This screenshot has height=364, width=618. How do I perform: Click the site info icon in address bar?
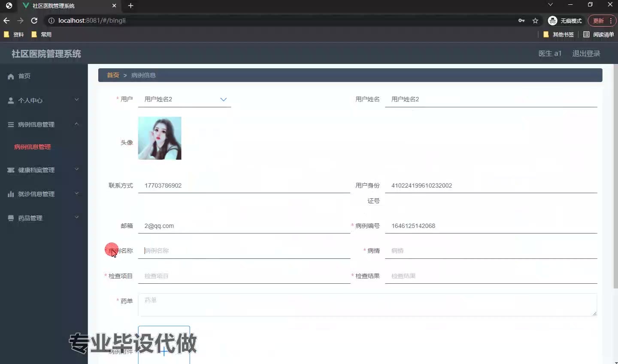click(51, 21)
